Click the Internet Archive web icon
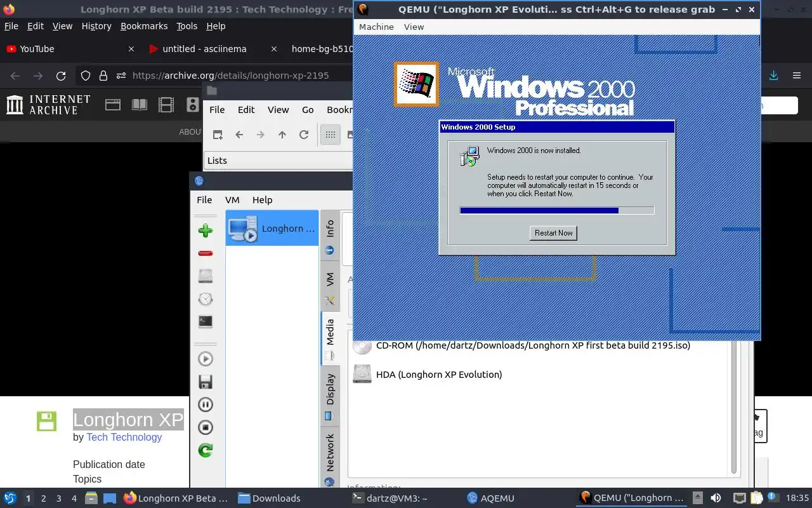The height and width of the screenshot is (508, 812). pyautogui.click(x=113, y=105)
